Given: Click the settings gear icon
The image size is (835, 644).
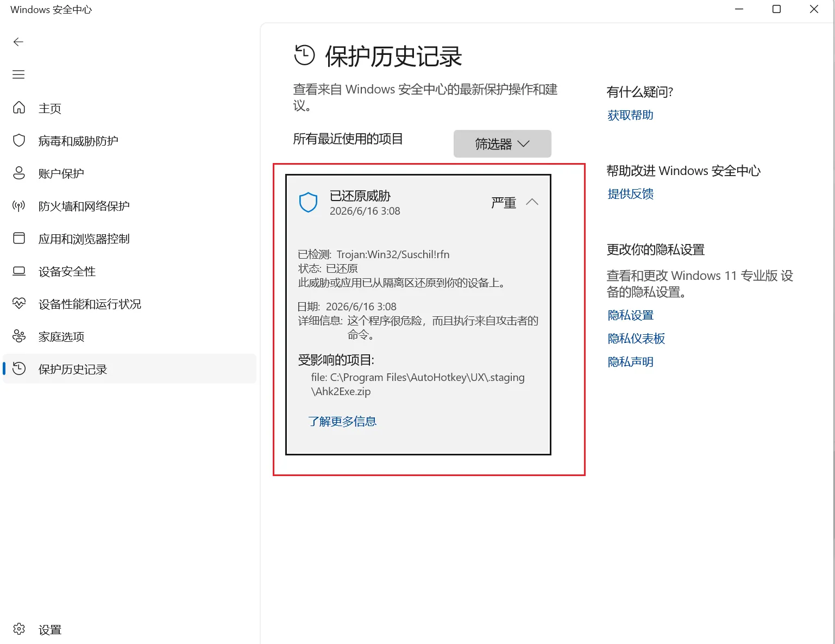Looking at the screenshot, I should (19, 629).
